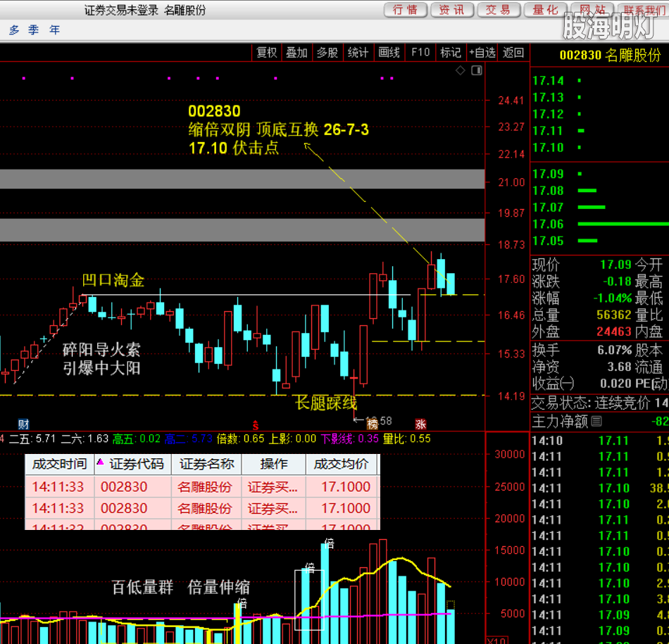Open the 交易 top menu button

tap(499, 9)
